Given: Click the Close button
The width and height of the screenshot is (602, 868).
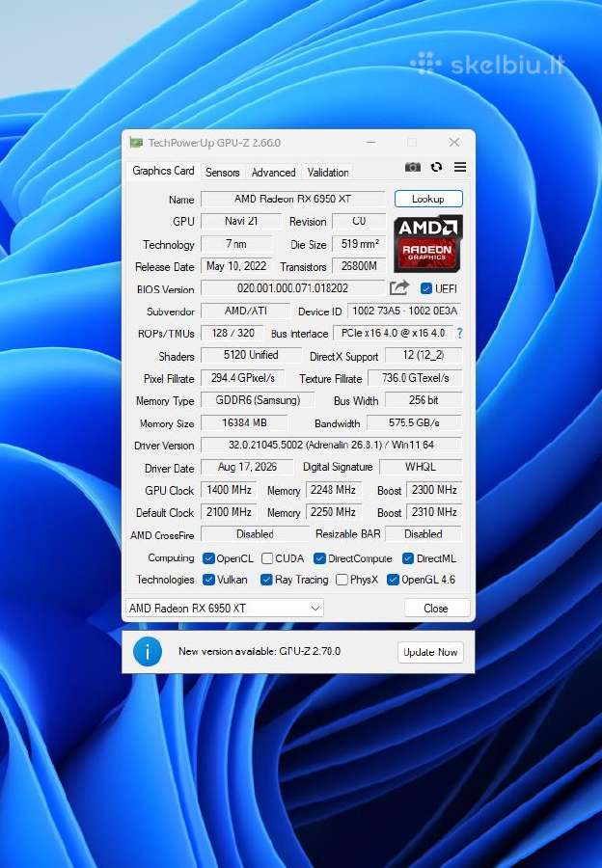Looking at the screenshot, I should (x=436, y=608).
